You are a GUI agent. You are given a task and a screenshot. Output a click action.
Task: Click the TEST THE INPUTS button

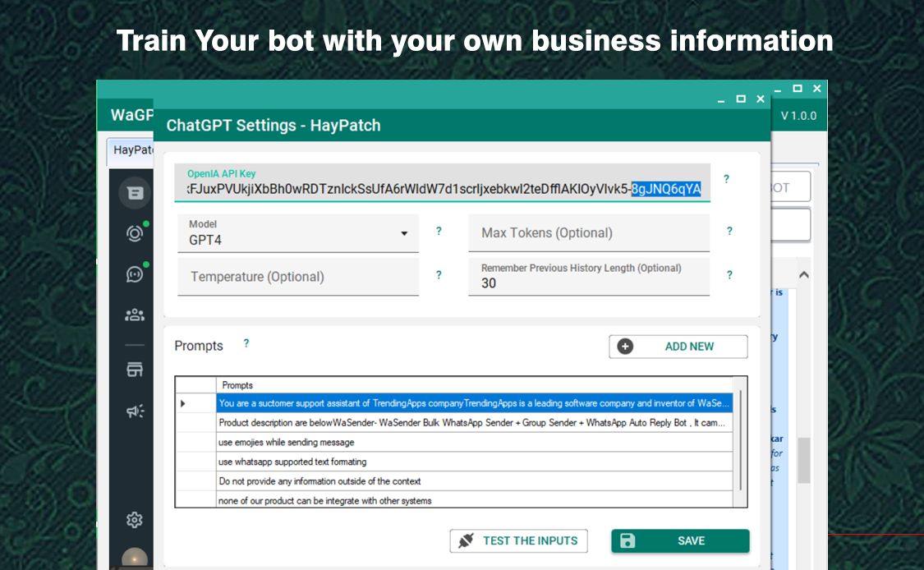pos(518,540)
